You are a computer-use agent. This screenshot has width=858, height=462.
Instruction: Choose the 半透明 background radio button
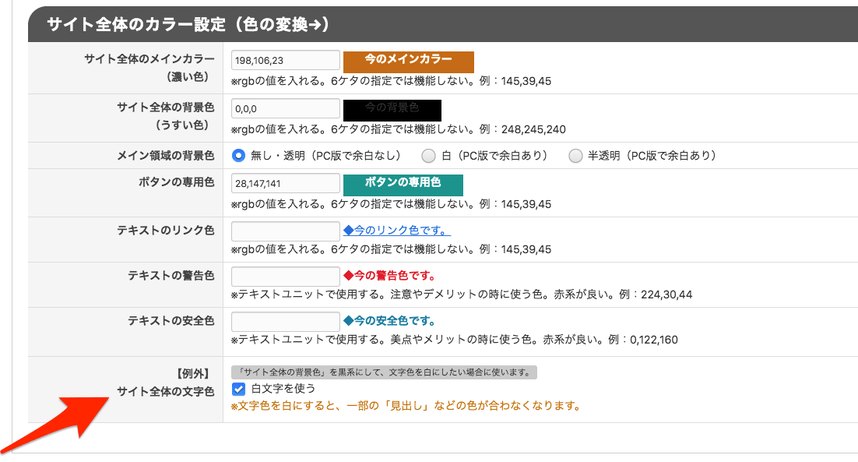tap(575, 156)
